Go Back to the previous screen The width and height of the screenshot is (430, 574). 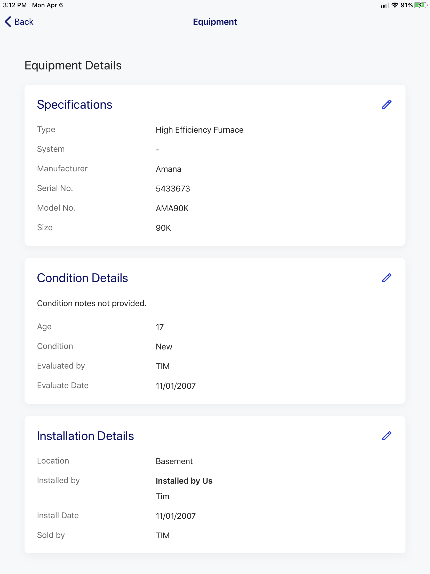(19, 22)
